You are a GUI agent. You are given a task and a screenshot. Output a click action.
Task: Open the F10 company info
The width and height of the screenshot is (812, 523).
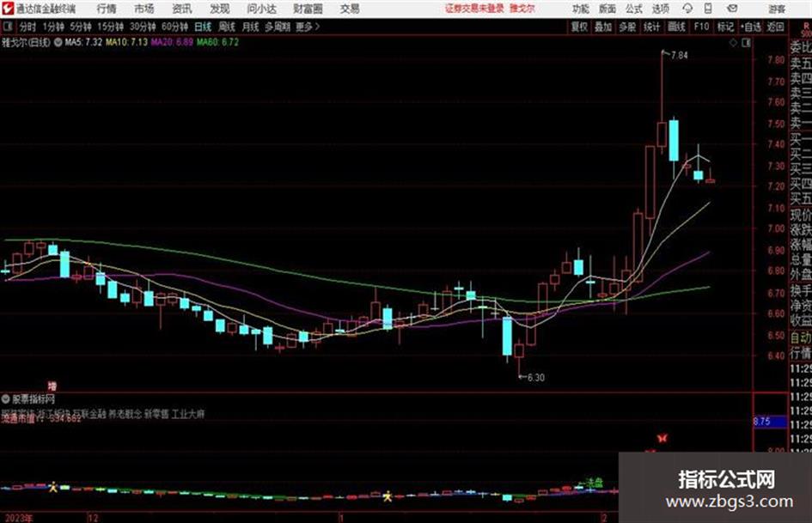(x=702, y=27)
